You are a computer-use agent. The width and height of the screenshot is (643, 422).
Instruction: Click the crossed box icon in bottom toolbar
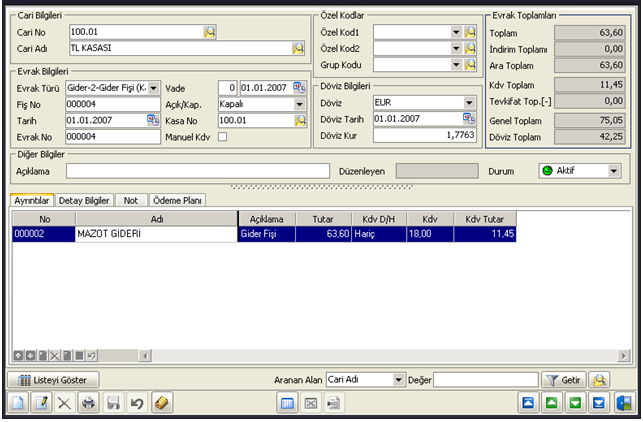coord(311,403)
